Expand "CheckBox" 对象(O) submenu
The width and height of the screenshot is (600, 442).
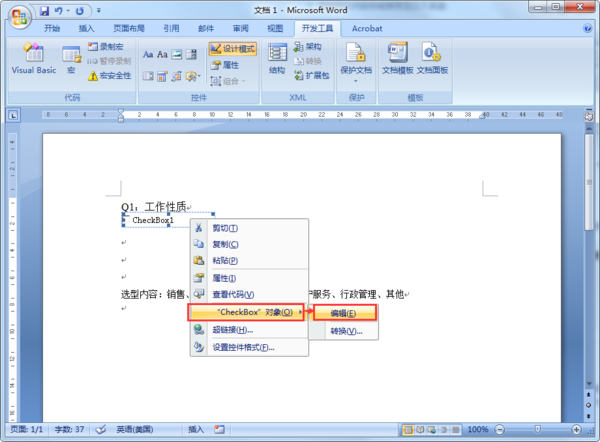click(246, 312)
